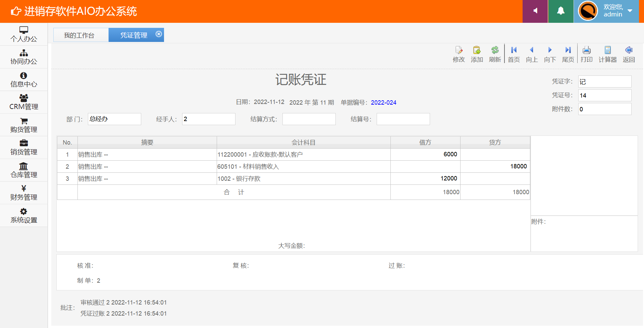Expand the admin user dropdown arrow

(x=630, y=11)
